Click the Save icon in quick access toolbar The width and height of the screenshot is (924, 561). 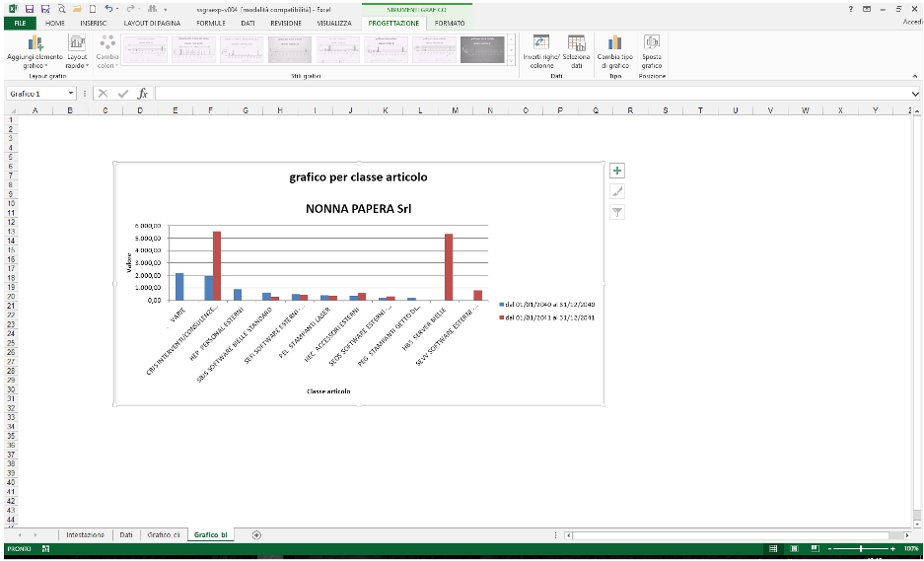[30, 10]
